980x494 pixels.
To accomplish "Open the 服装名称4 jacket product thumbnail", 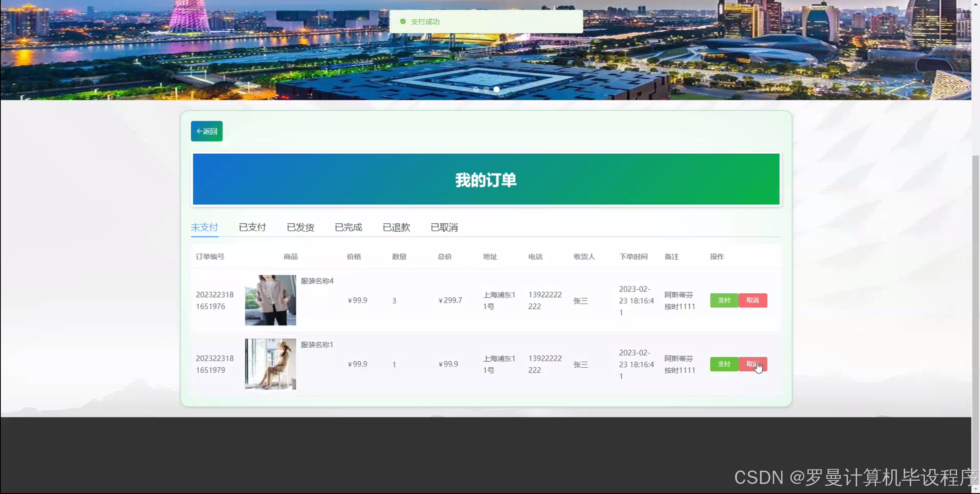I will point(270,300).
